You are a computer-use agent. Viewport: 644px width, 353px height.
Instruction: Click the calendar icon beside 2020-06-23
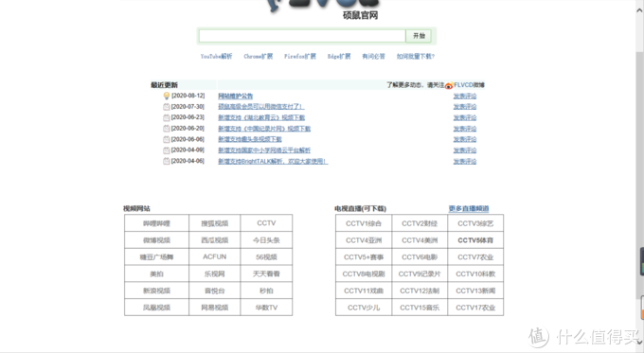pyautogui.click(x=167, y=117)
